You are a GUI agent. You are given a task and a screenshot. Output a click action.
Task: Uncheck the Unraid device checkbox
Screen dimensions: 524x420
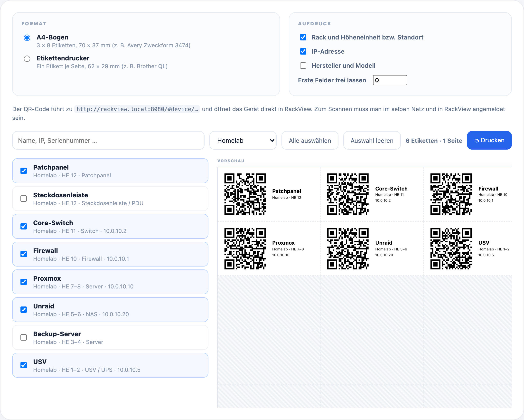24,310
